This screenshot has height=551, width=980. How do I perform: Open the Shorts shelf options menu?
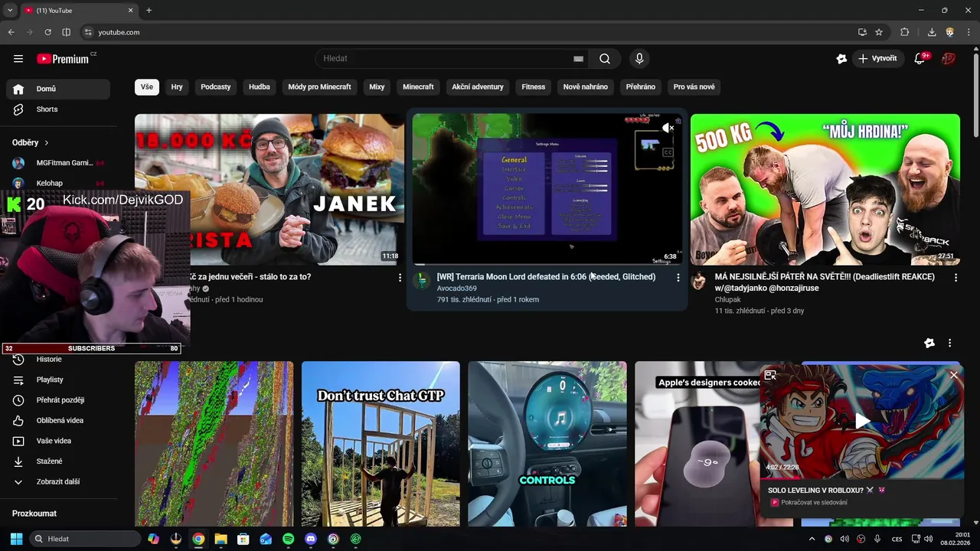click(x=949, y=344)
